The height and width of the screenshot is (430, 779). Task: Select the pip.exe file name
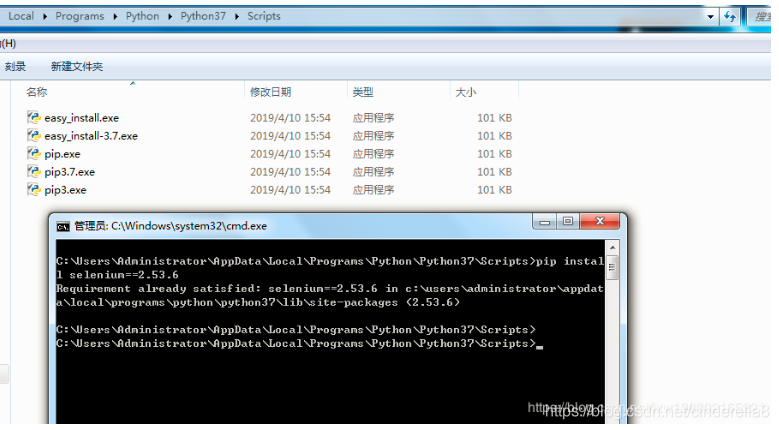click(62, 154)
